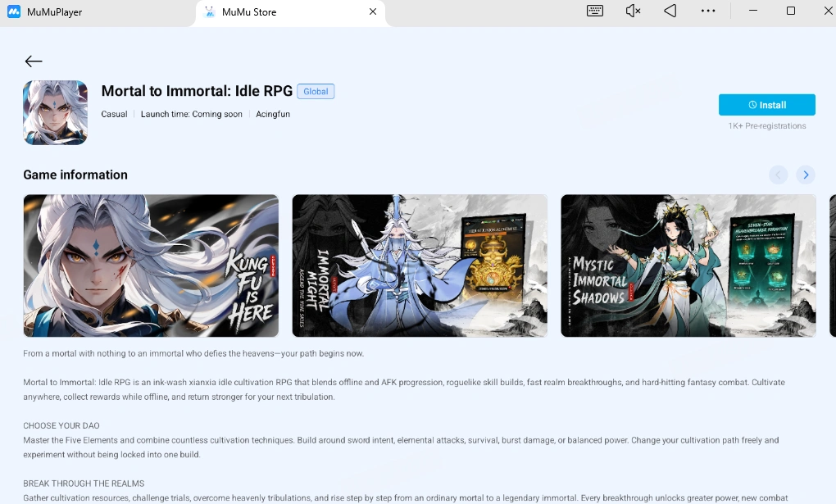Click the Game information heading
The height and width of the screenshot is (504, 836).
[75, 175]
